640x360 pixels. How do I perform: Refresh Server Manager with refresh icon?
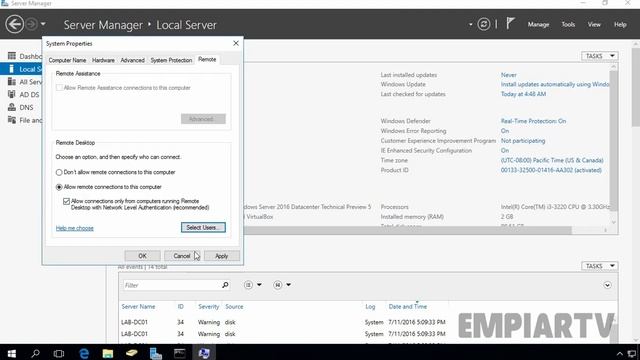coord(484,24)
